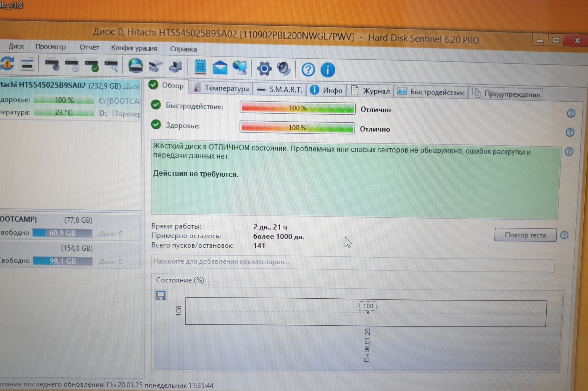This screenshot has width=588, height=391.
Task: Switch to the Температура tab
Action: [221, 88]
